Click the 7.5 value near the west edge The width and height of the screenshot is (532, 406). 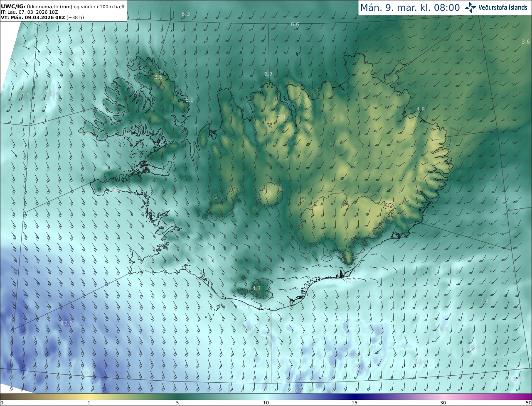click(x=26, y=95)
